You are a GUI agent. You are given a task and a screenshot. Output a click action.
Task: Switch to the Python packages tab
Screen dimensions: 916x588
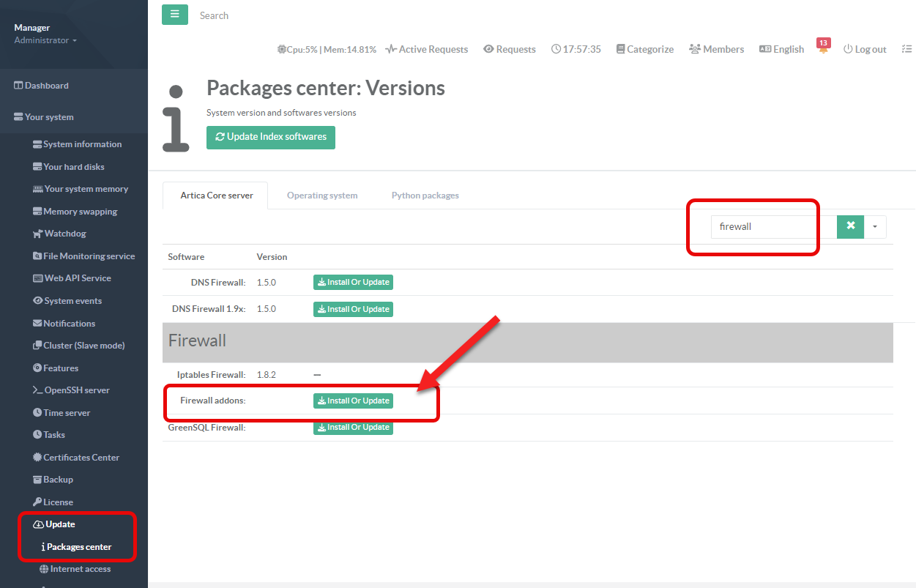pyautogui.click(x=425, y=196)
